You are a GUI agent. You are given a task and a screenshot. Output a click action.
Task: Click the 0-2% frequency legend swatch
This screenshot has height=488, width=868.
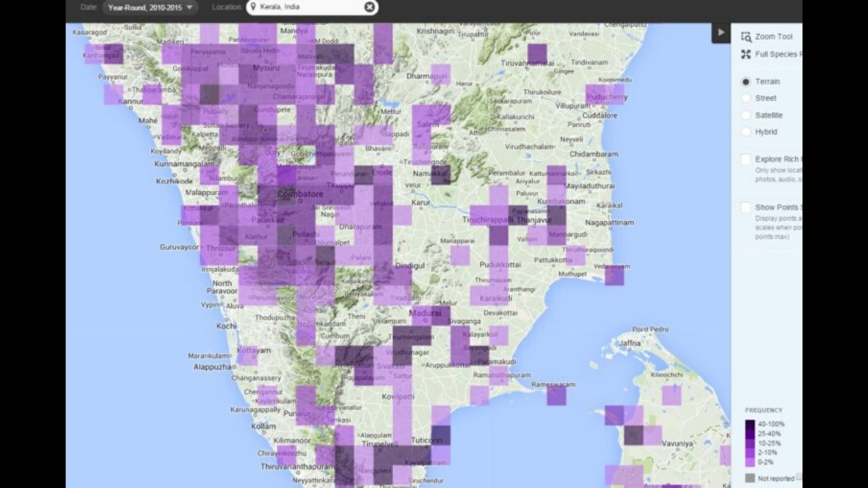750,462
